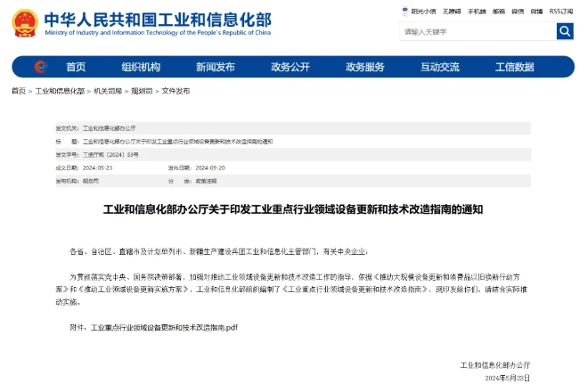
Task: Click 文件发布 in the breadcrumb
Action: [x=176, y=91]
